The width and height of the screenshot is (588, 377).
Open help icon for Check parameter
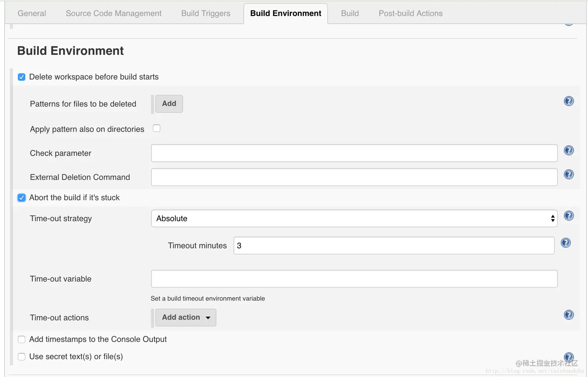tap(569, 150)
